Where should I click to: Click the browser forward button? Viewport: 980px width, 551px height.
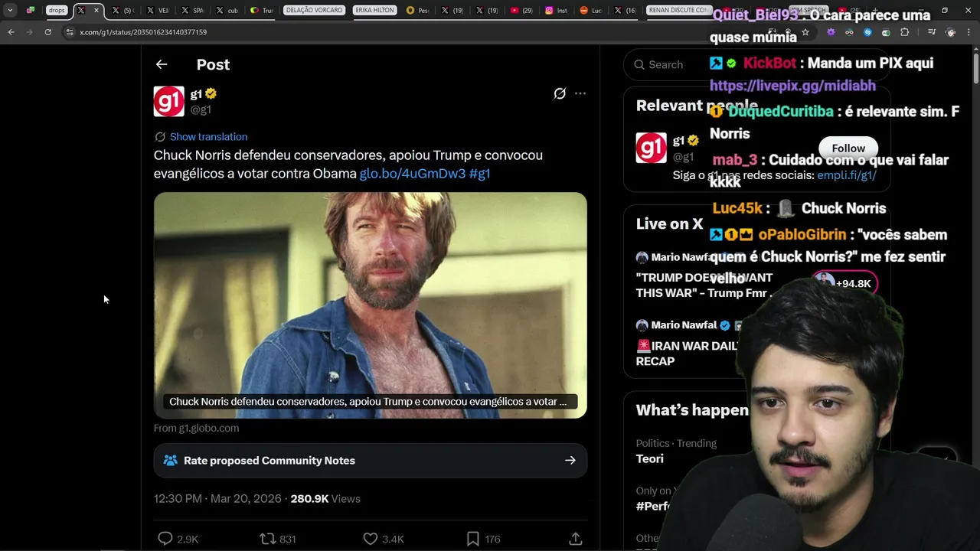point(29,32)
